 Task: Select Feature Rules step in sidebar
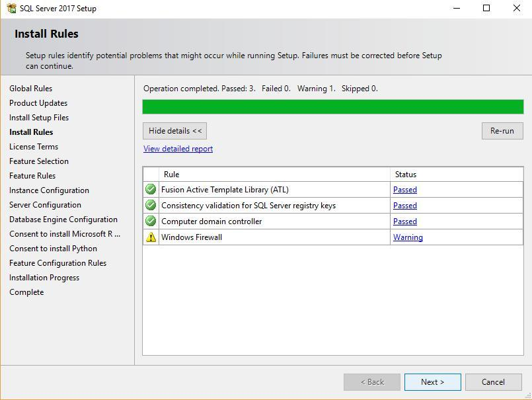(x=32, y=176)
